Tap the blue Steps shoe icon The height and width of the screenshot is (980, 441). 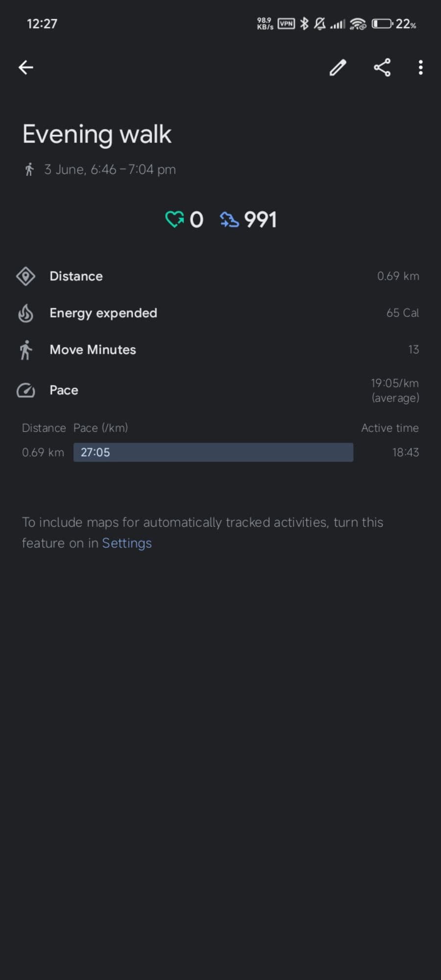pyautogui.click(x=229, y=220)
